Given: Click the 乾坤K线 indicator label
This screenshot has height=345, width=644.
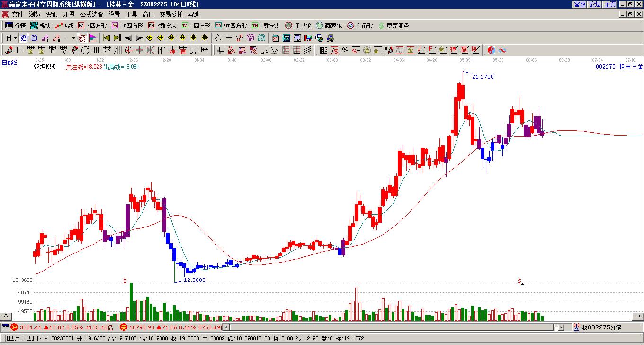Looking at the screenshot, I should click(45, 67).
